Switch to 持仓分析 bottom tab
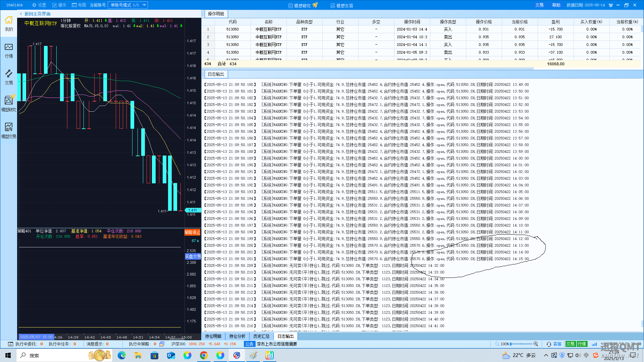Viewport: 644px width, 362px height. [x=237, y=336]
